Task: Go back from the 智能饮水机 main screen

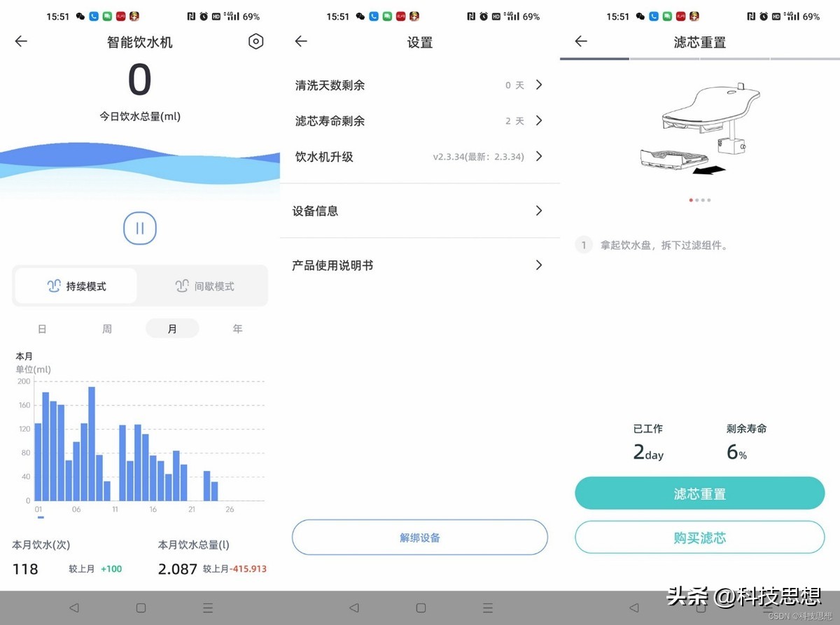Action: [21, 41]
